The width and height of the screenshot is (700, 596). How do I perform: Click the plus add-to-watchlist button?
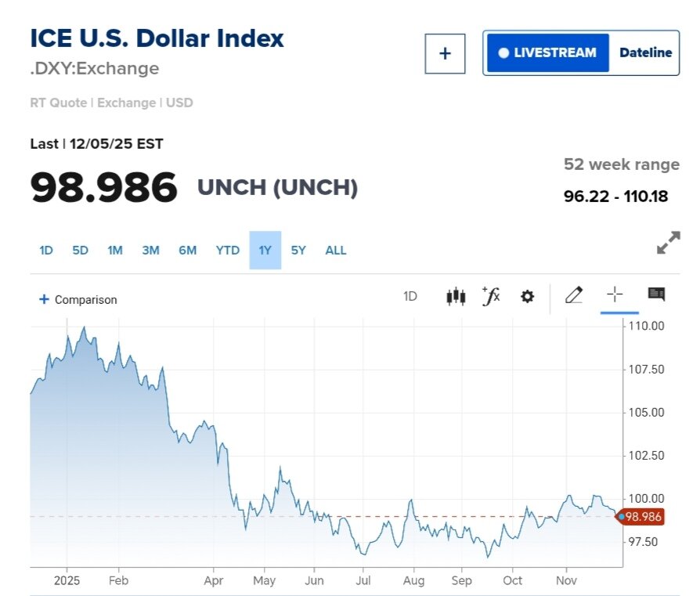pos(445,53)
